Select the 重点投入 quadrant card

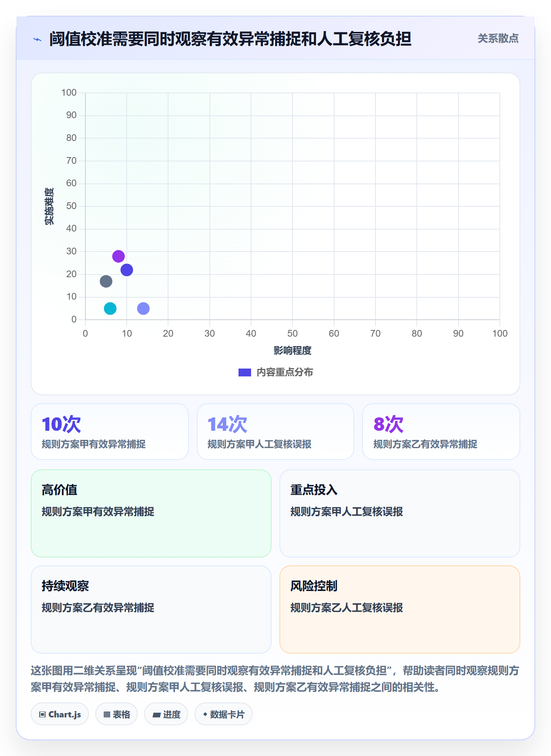400,513
